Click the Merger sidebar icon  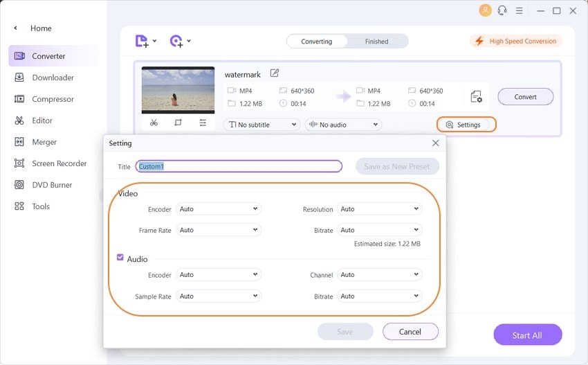point(19,142)
